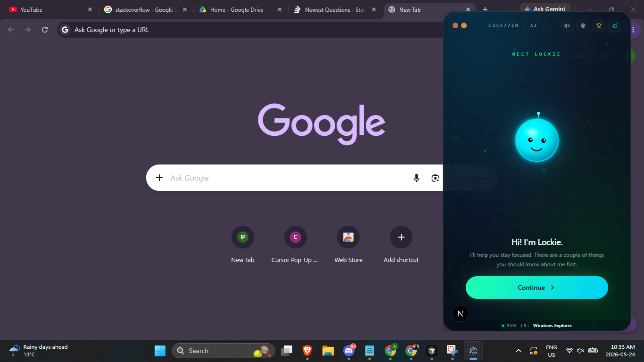This screenshot has height=362, width=644.
Task: Open the Cursor Pop-Up shortcut tile
Action: point(296,245)
